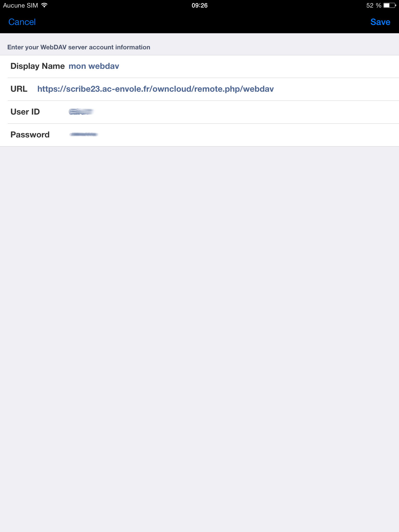Tap the WebDAV server account information header
Viewport: 399px width, 532px height.
click(79, 47)
